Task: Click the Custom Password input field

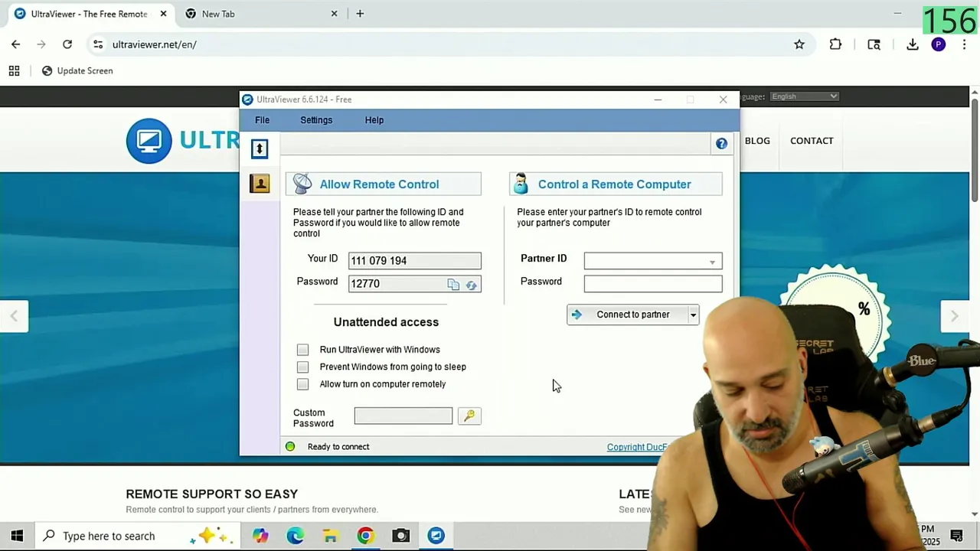Action: (403, 416)
